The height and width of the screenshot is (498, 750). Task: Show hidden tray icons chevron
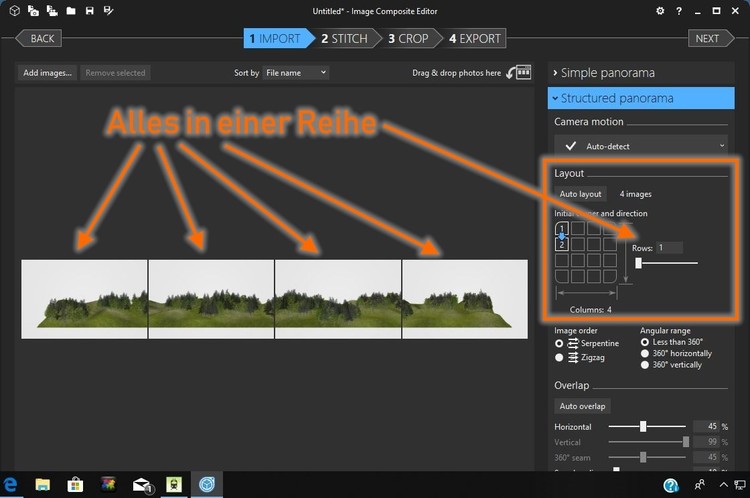tap(724, 485)
